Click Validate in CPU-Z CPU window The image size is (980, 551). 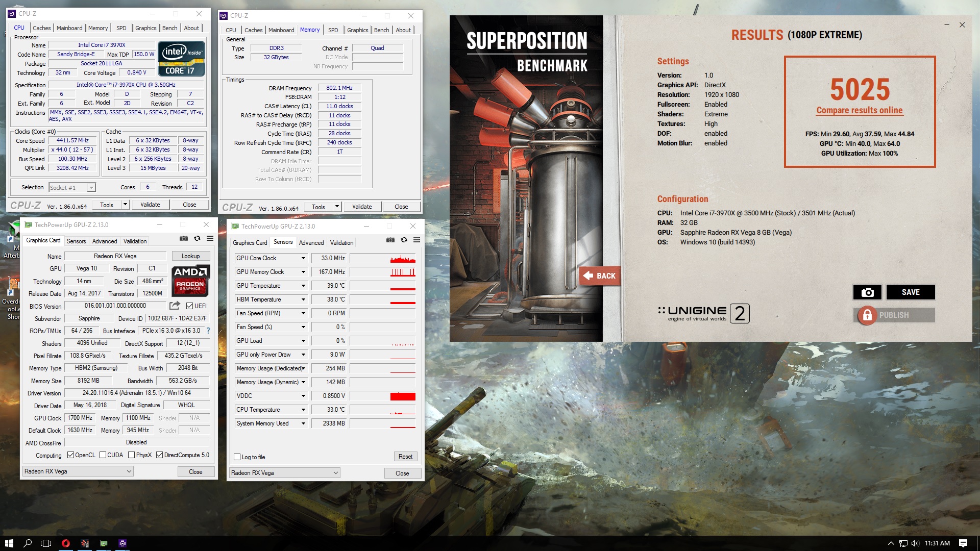(150, 205)
